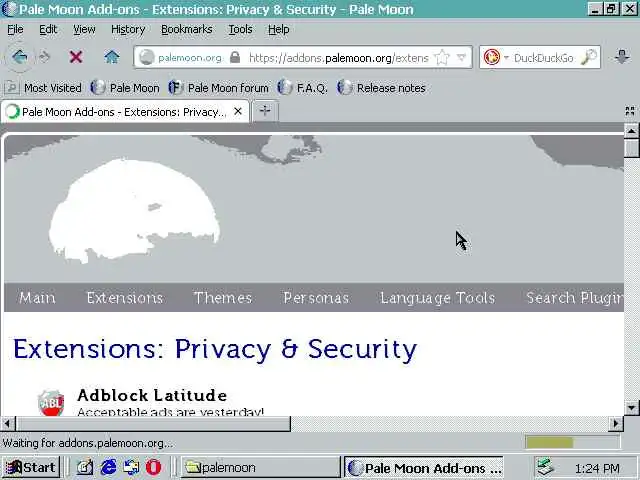Screen dimensions: 640x480
Task: Go to Search Plugins in site navigation
Action: pyautogui.click(x=575, y=298)
